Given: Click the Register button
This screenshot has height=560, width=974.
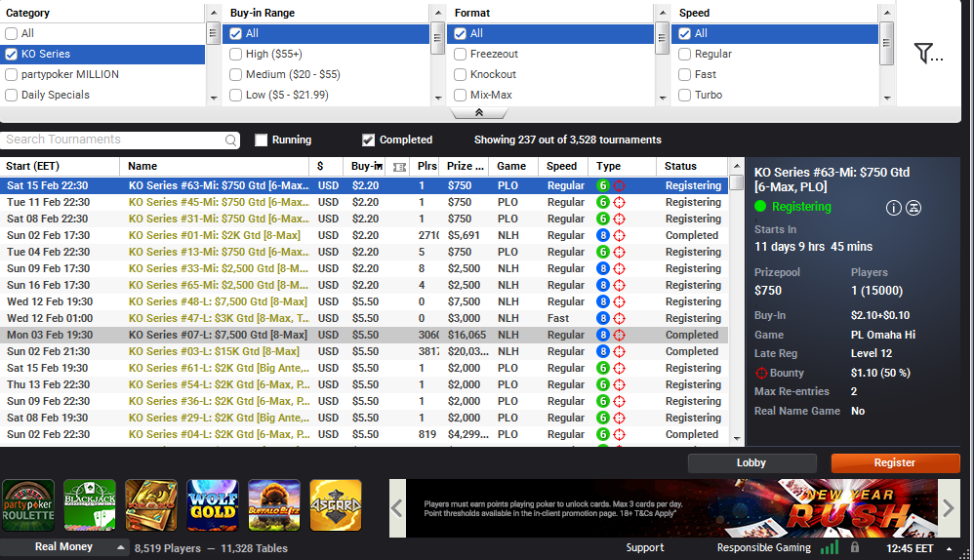Looking at the screenshot, I should click(895, 463).
